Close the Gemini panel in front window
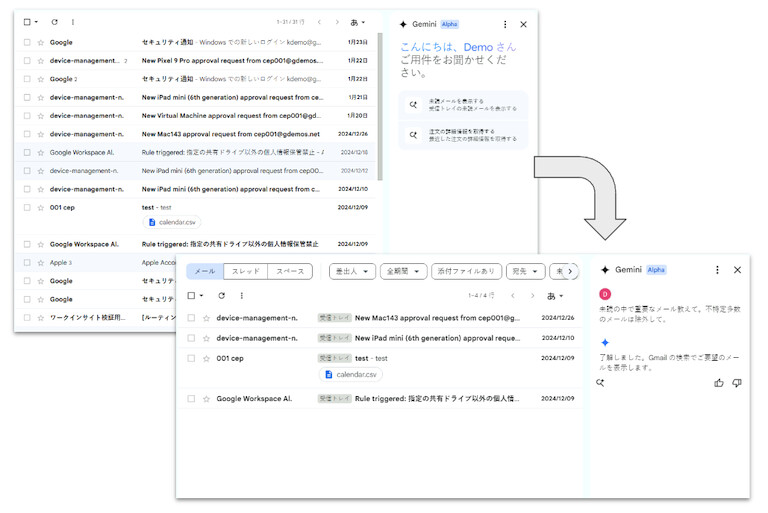Viewport: 768px width, 513px height. coord(737,270)
